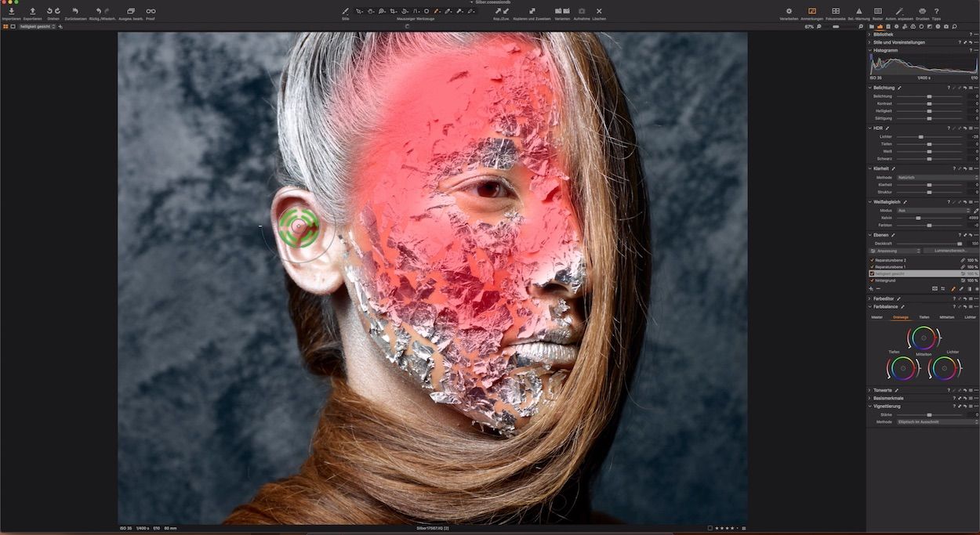Image resolution: width=980 pixels, height=535 pixels.
Task: Open the Verarbeiten gear icon
Action: 789,11
